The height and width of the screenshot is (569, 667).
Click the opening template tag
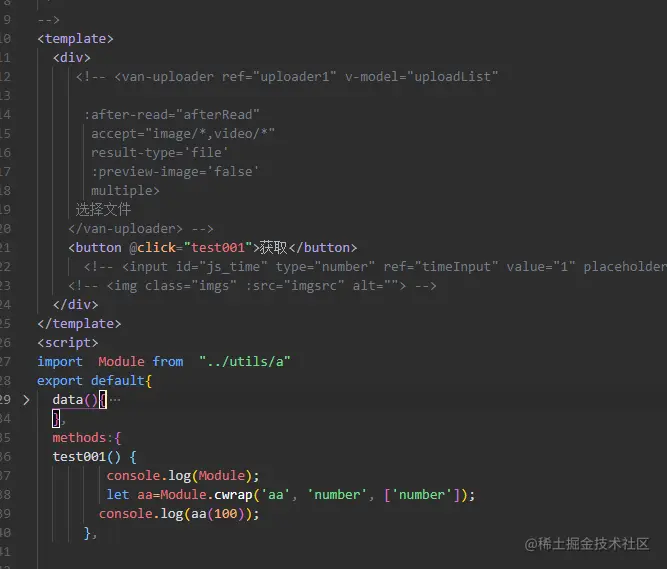coord(75,39)
